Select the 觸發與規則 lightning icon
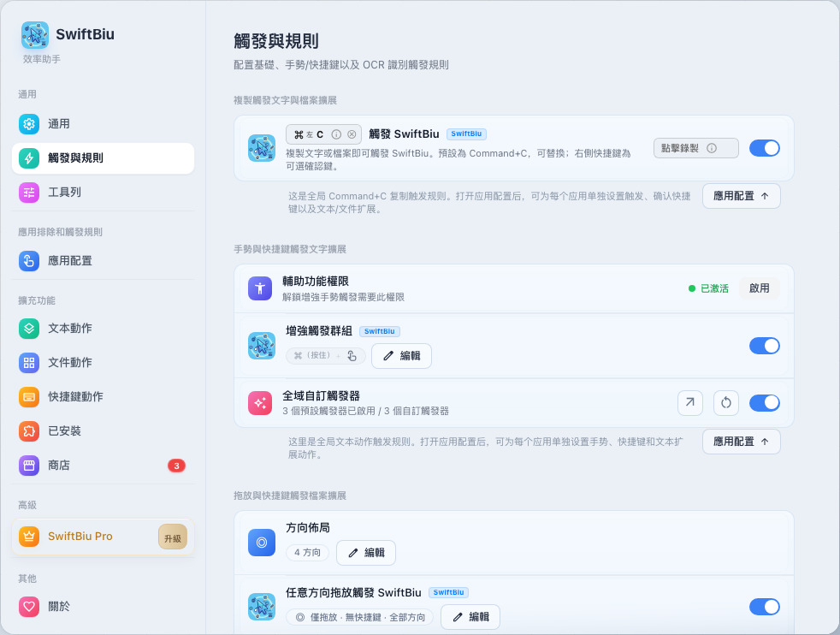This screenshot has width=840, height=635. coord(29,158)
